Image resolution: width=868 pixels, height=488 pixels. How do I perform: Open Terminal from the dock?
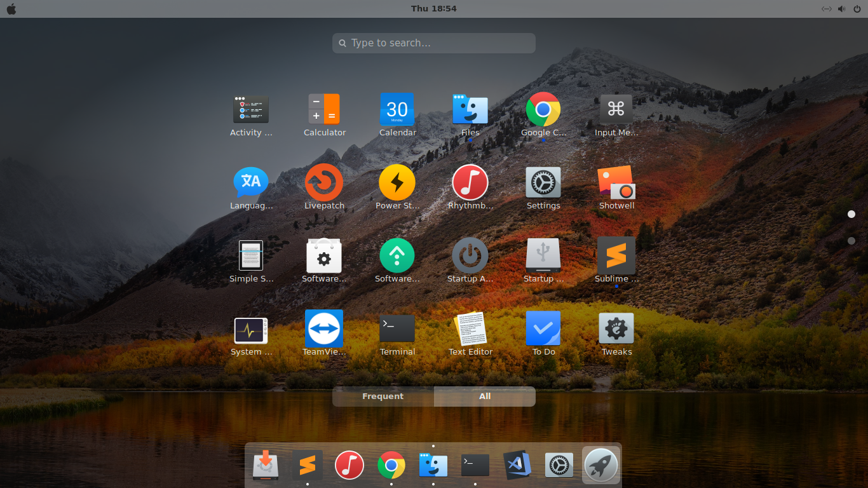coord(475,466)
